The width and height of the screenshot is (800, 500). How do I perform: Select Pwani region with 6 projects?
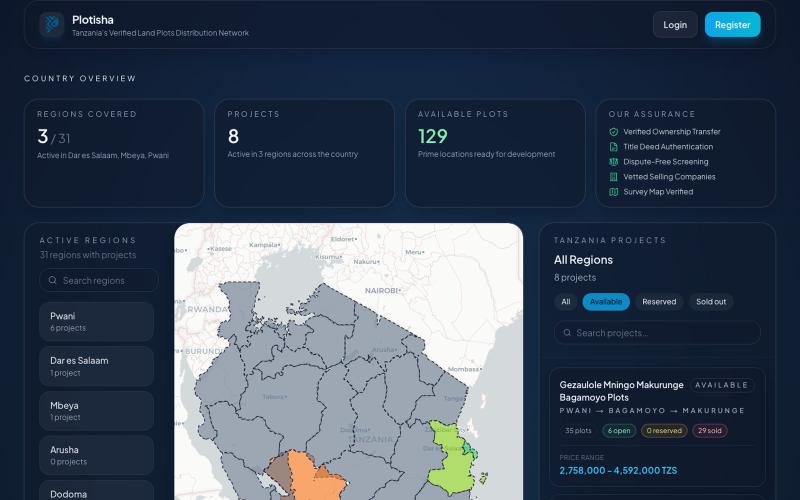(96, 321)
